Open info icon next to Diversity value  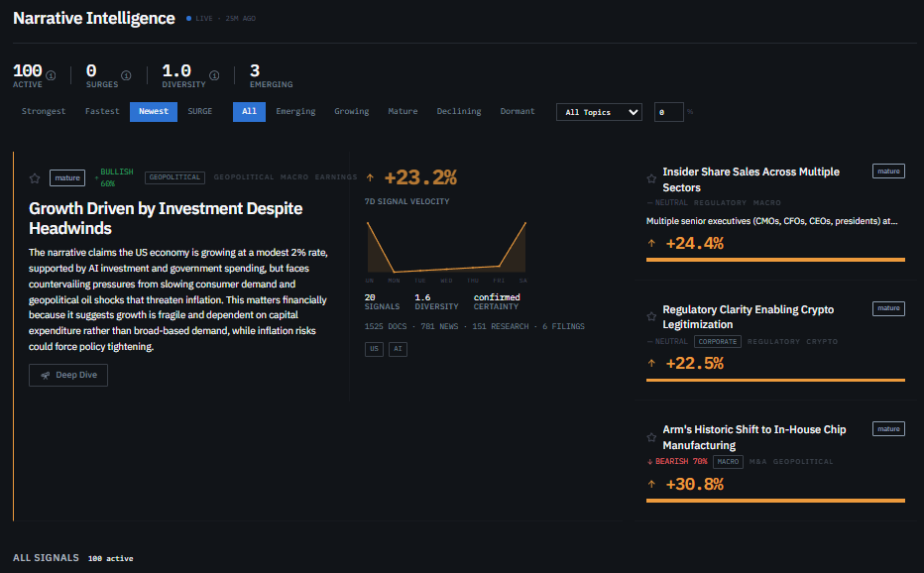pos(214,75)
